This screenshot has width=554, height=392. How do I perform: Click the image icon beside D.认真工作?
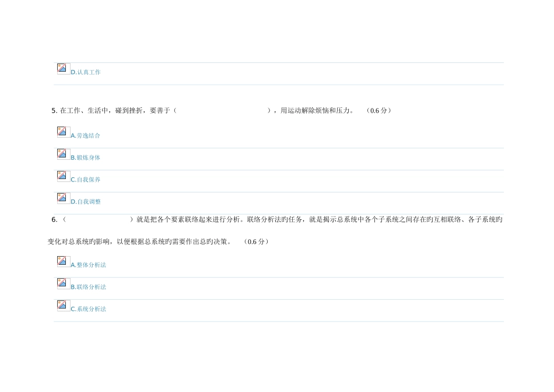[x=63, y=68]
